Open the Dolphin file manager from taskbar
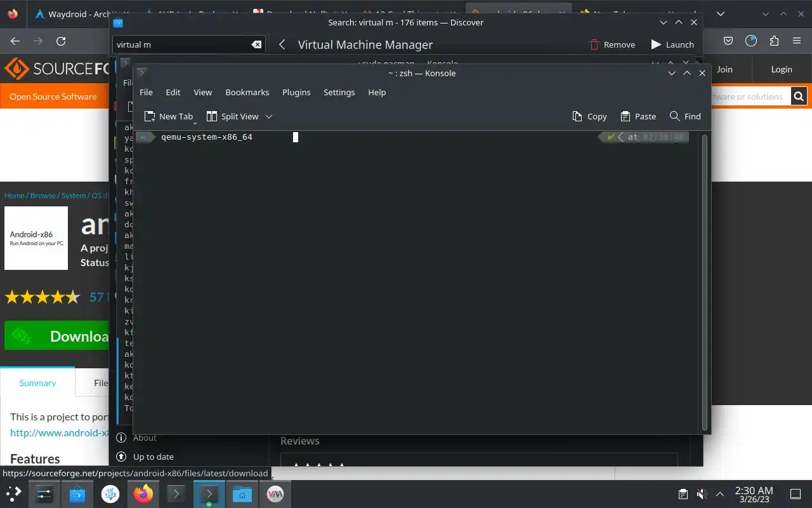Viewport: 812px width, 508px height. click(242, 493)
